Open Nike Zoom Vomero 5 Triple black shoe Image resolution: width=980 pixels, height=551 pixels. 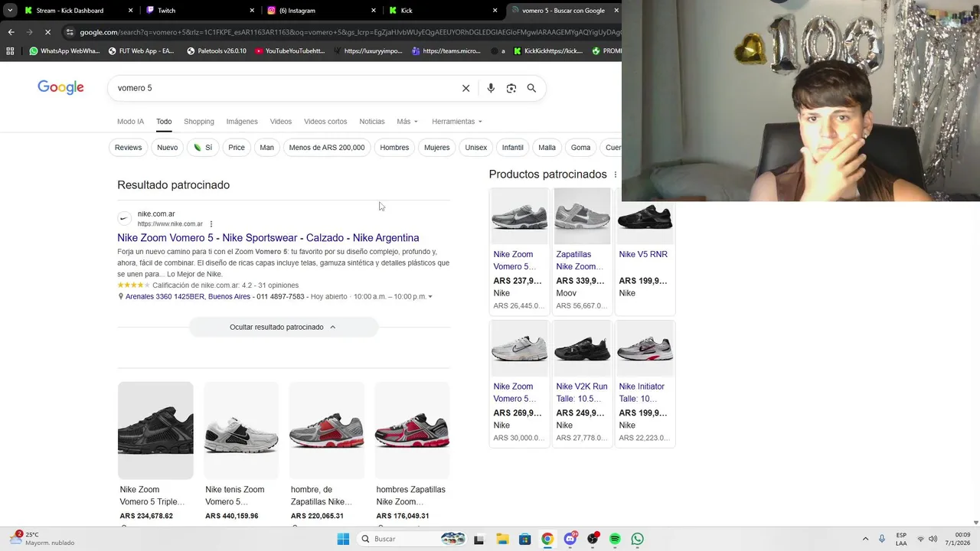click(x=155, y=430)
